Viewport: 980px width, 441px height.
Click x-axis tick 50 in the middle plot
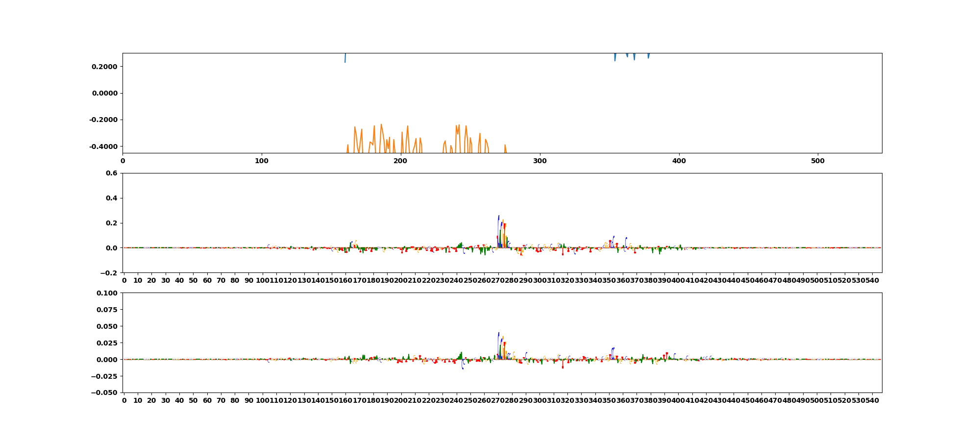(x=194, y=281)
